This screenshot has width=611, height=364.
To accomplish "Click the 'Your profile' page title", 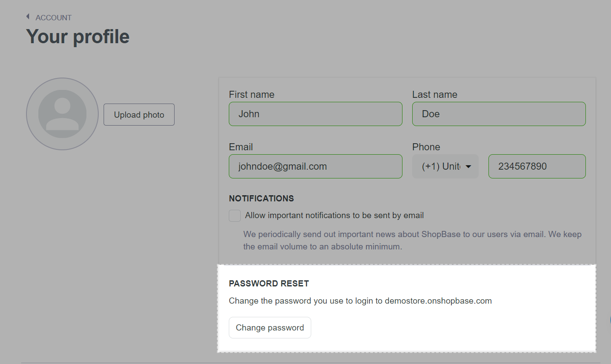I will pyautogui.click(x=78, y=36).
